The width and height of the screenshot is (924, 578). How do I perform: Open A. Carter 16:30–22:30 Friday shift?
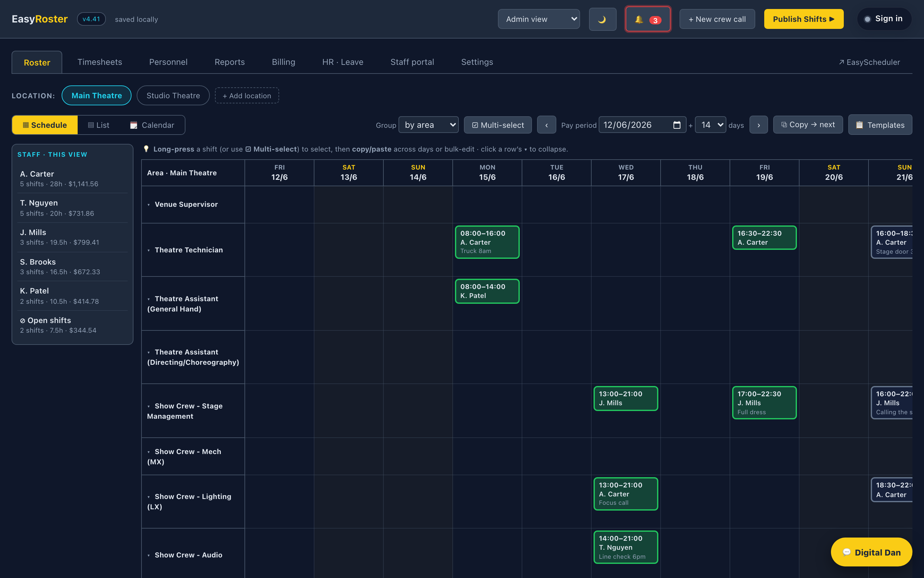pyautogui.click(x=764, y=237)
